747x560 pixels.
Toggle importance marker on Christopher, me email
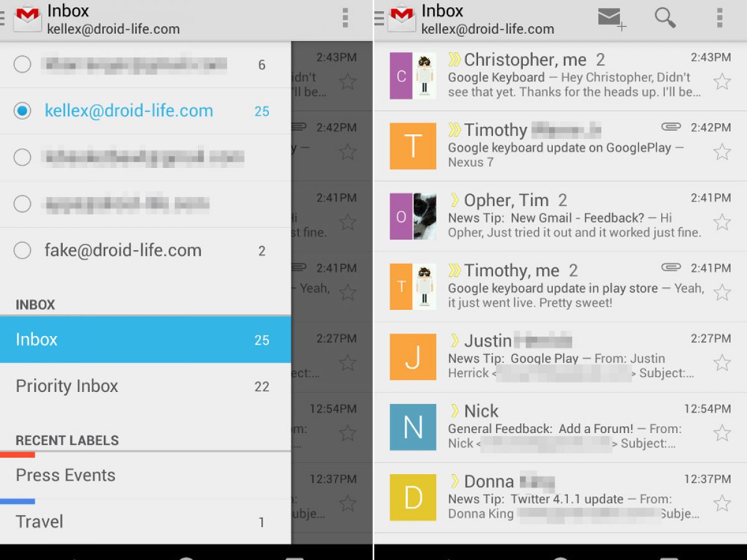coord(454,59)
